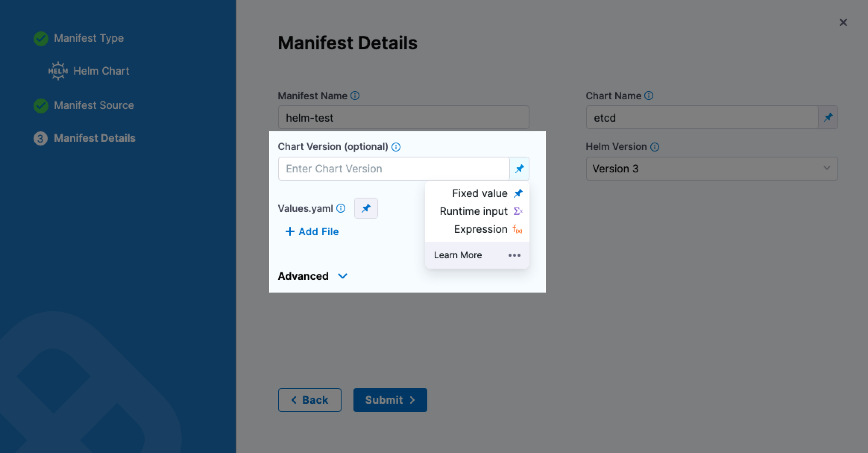This screenshot has width=868, height=453.
Task: Click the Values.yaml info icon
Action: pyautogui.click(x=341, y=209)
